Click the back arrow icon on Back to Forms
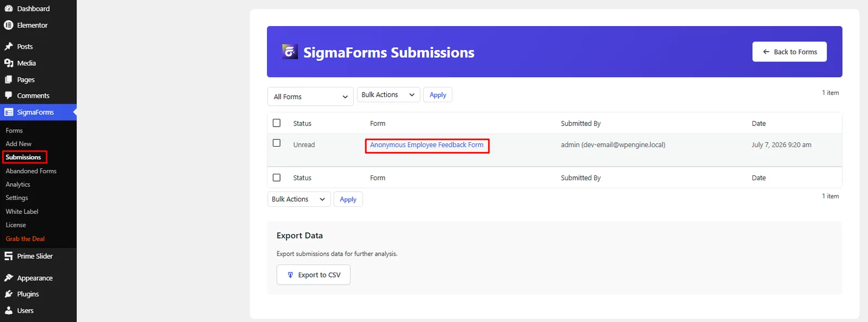Image resolution: width=868 pixels, height=322 pixels. (x=766, y=52)
